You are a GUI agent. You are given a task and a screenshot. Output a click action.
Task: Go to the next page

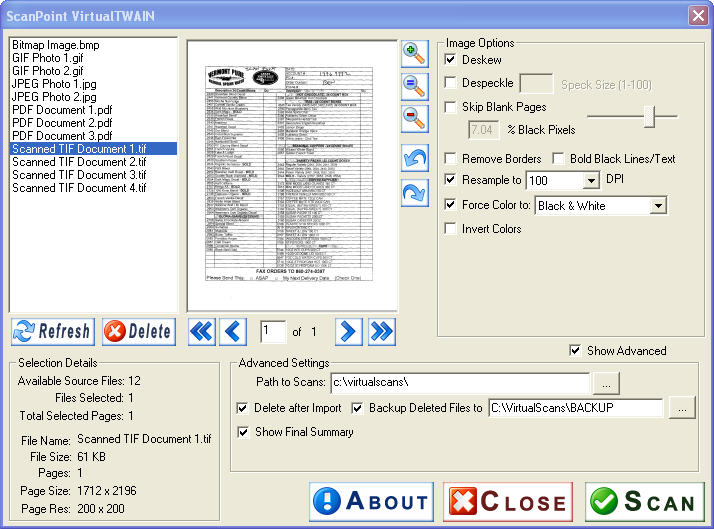point(348,331)
